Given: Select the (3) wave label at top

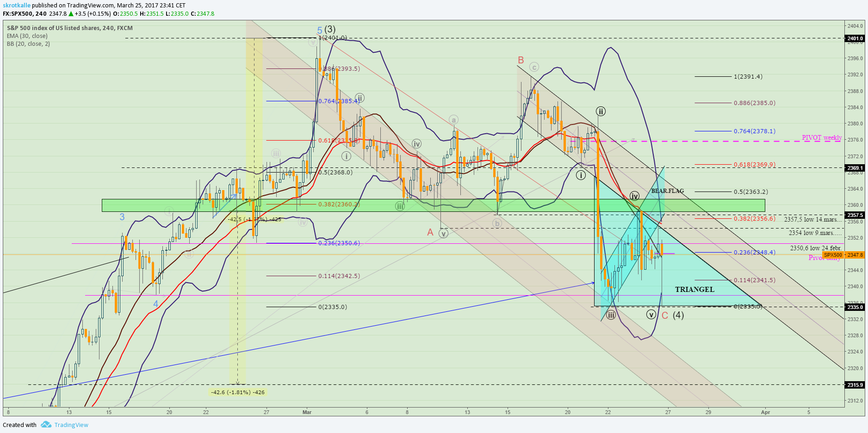Looking at the screenshot, I should tap(330, 30).
